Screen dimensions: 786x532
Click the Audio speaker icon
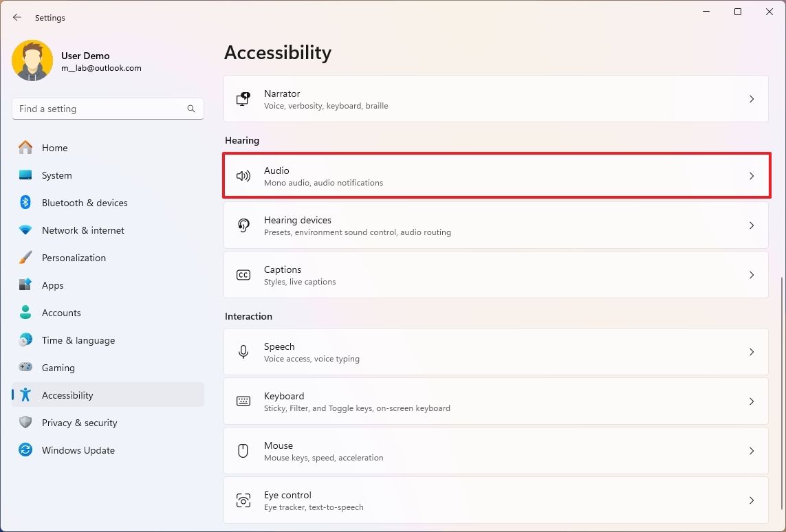pyautogui.click(x=243, y=175)
